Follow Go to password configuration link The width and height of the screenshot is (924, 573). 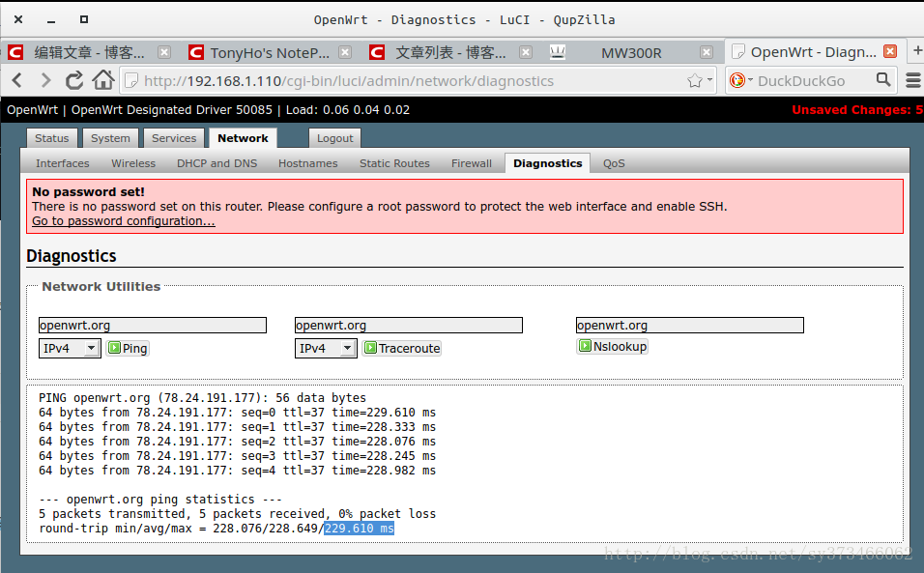pos(123,221)
